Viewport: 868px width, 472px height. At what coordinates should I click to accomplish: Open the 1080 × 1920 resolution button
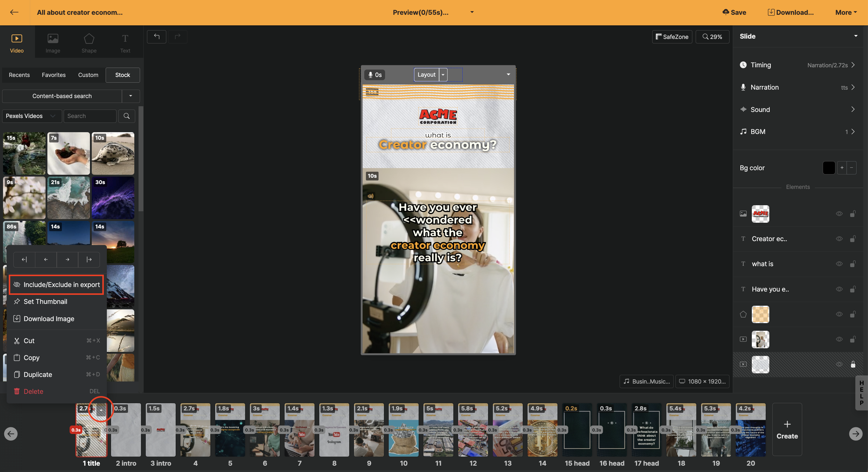pyautogui.click(x=702, y=381)
